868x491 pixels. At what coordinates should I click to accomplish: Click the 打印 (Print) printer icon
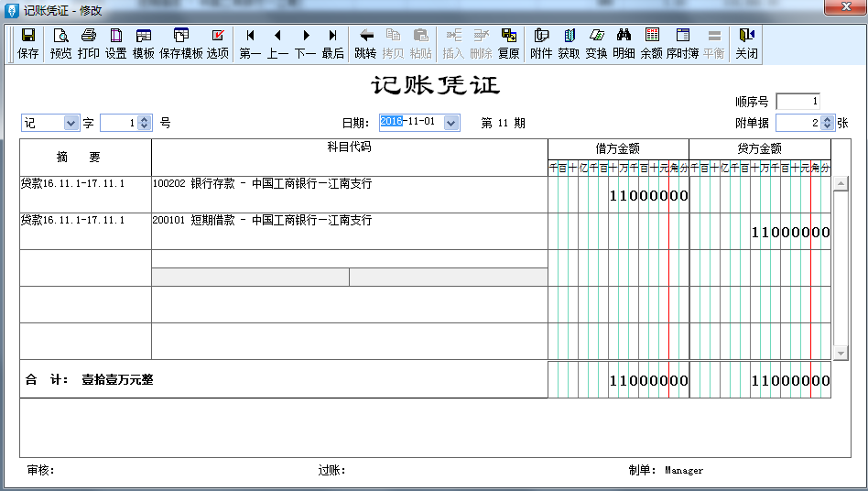click(x=88, y=36)
